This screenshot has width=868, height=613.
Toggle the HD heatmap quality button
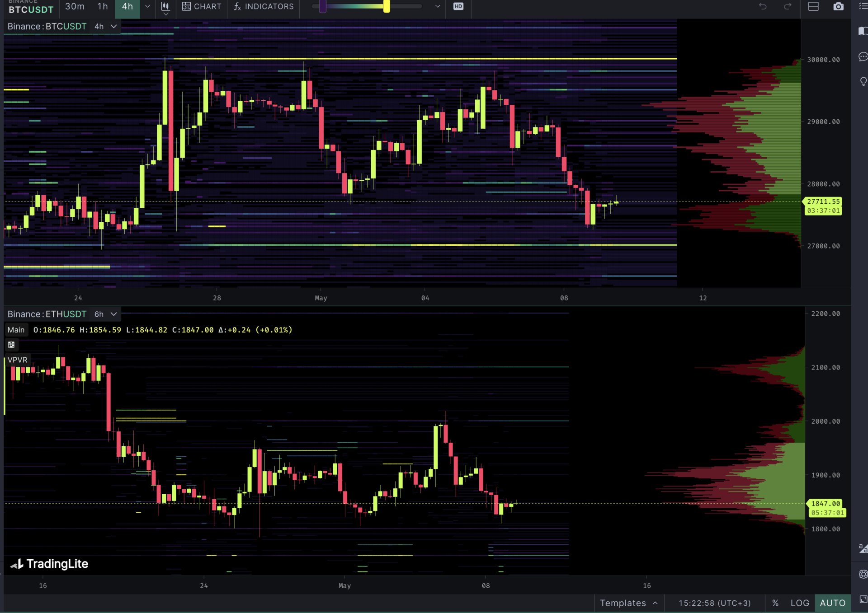tap(458, 6)
